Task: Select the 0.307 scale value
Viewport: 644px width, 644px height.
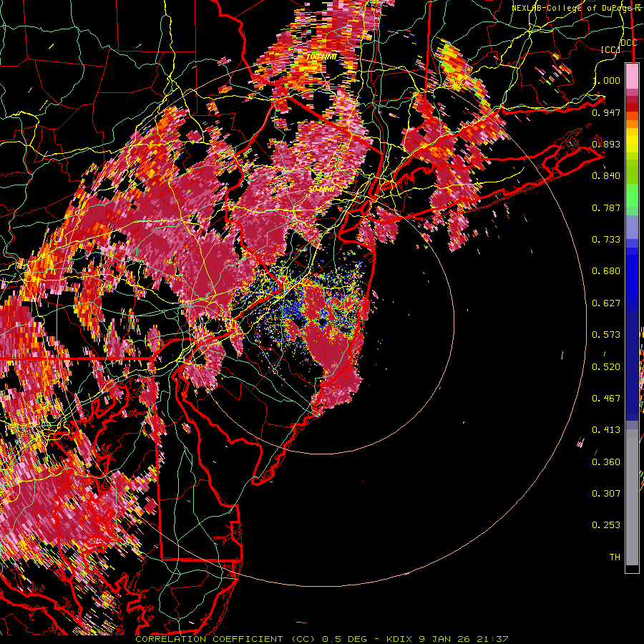Action: tap(606, 494)
